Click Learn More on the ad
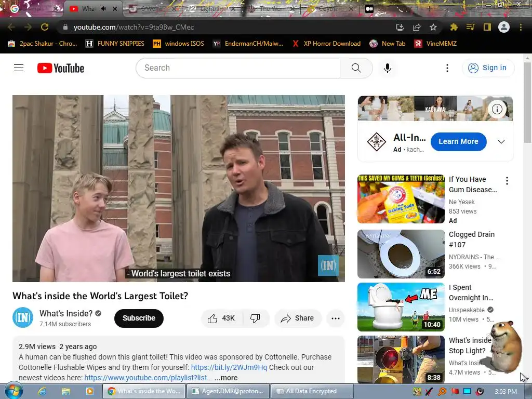Image resolution: width=532 pixels, height=399 pixels. tap(458, 141)
